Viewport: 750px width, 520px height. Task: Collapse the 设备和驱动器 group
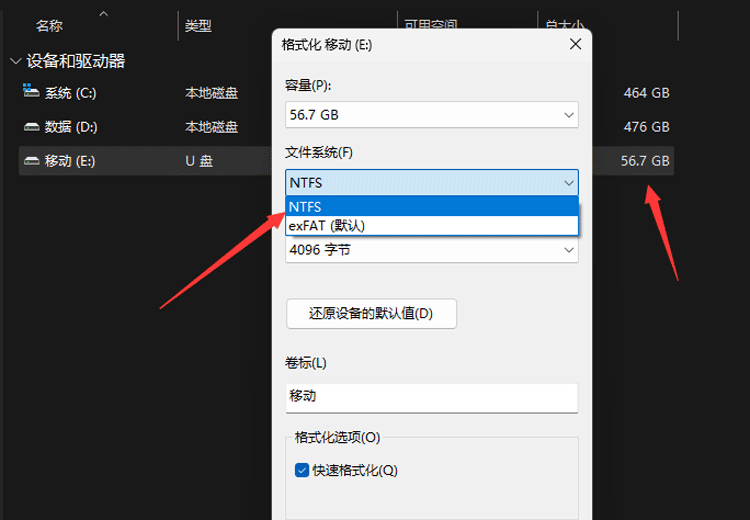click(16, 61)
